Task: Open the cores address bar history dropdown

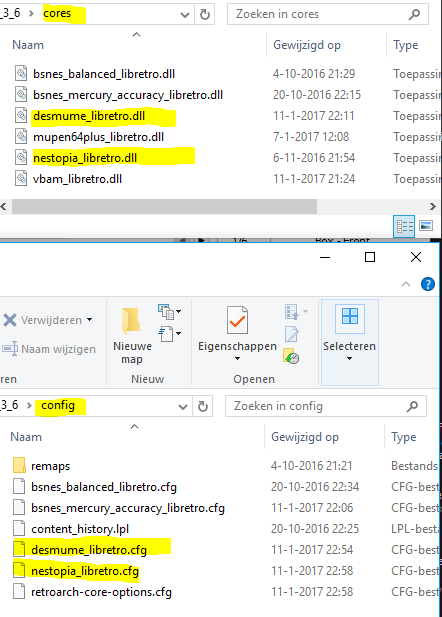Action: (x=184, y=15)
